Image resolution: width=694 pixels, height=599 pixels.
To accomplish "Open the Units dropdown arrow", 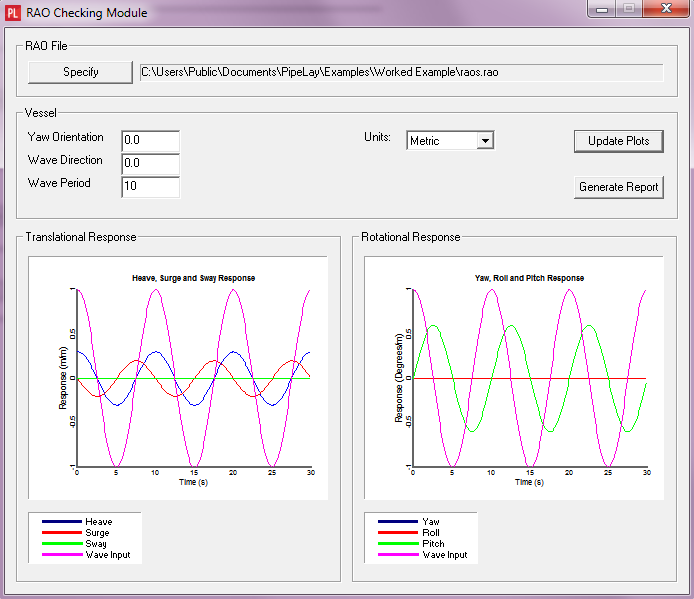I will [485, 141].
